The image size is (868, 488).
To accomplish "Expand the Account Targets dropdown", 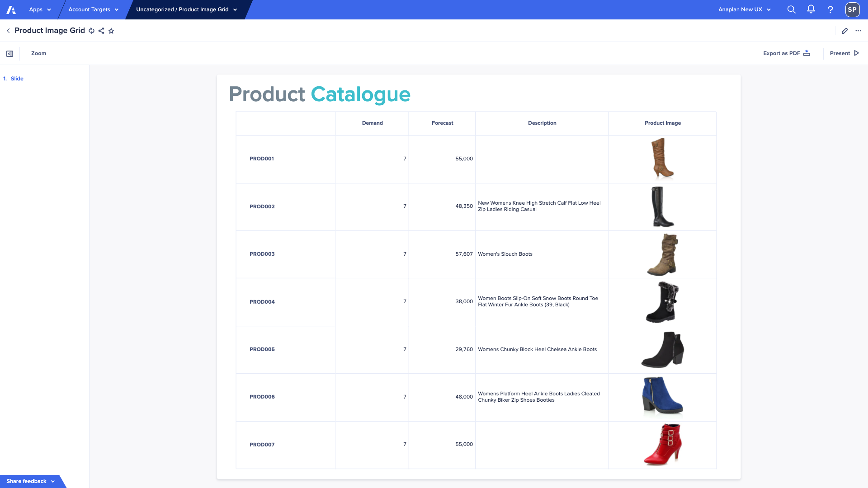I will 93,9.
